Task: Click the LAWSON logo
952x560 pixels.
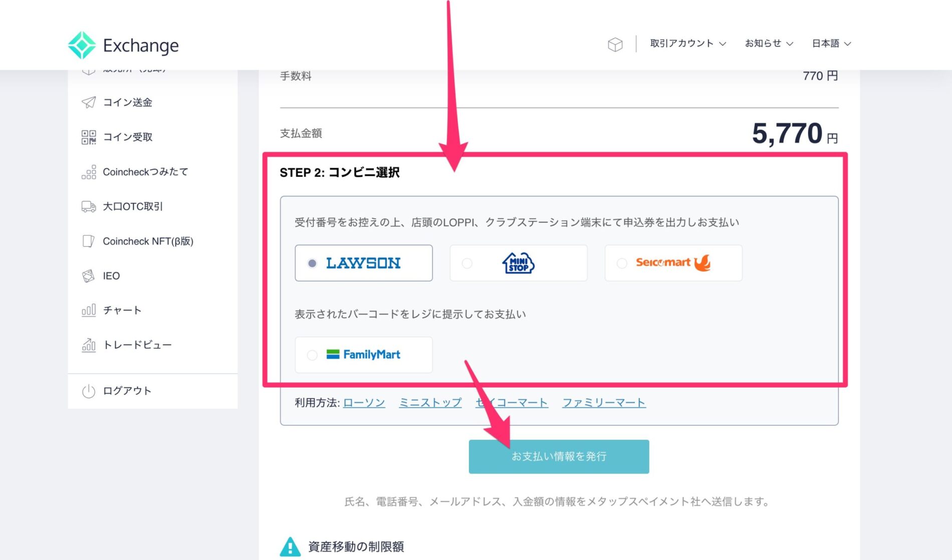Action: coord(363,263)
